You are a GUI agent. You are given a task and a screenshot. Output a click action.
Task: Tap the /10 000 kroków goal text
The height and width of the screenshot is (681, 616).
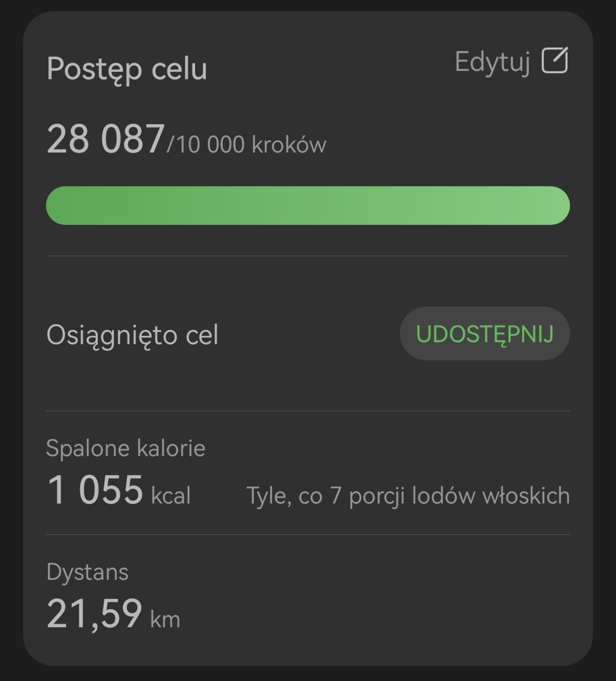click(x=246, y=144)
